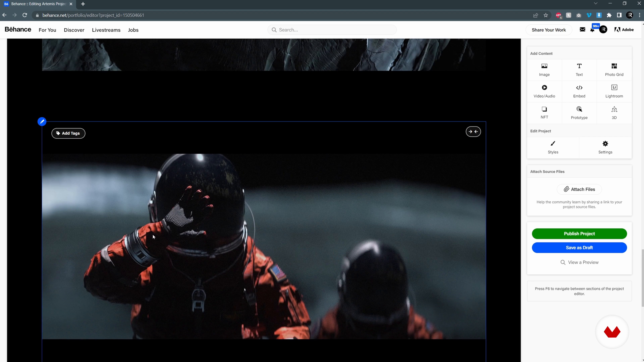Click the red floating widget icon

pos(612,331)
